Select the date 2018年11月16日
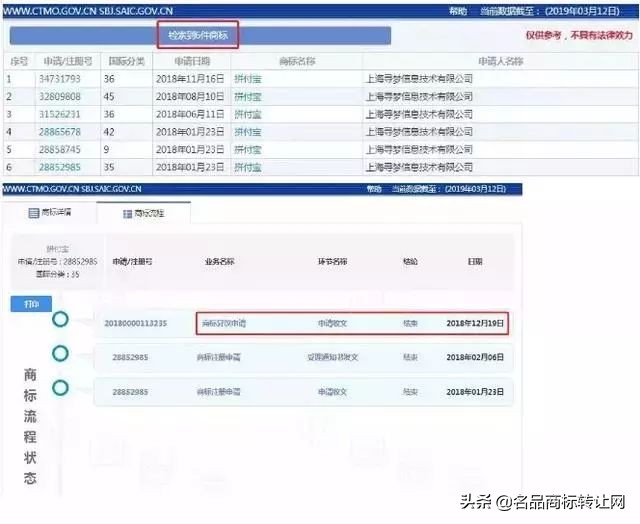Image resolution: width=640 pixels, height=524 pixels. pos(190,79)
